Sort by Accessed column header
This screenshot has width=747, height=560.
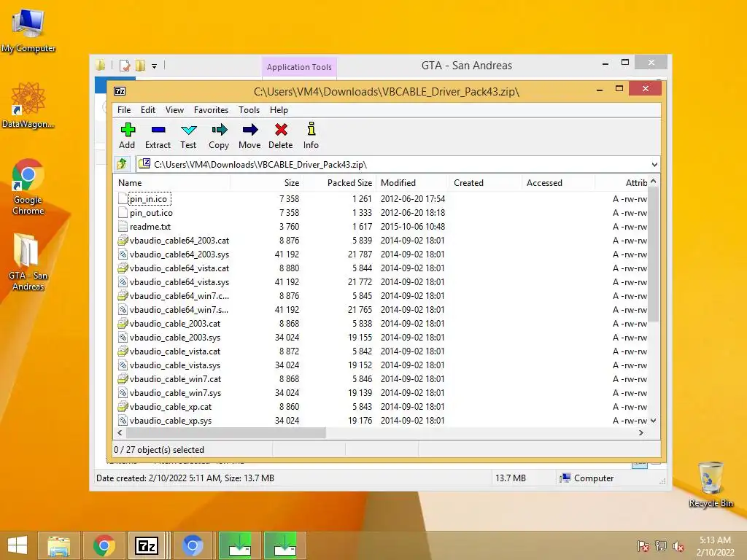pos(558,183)
